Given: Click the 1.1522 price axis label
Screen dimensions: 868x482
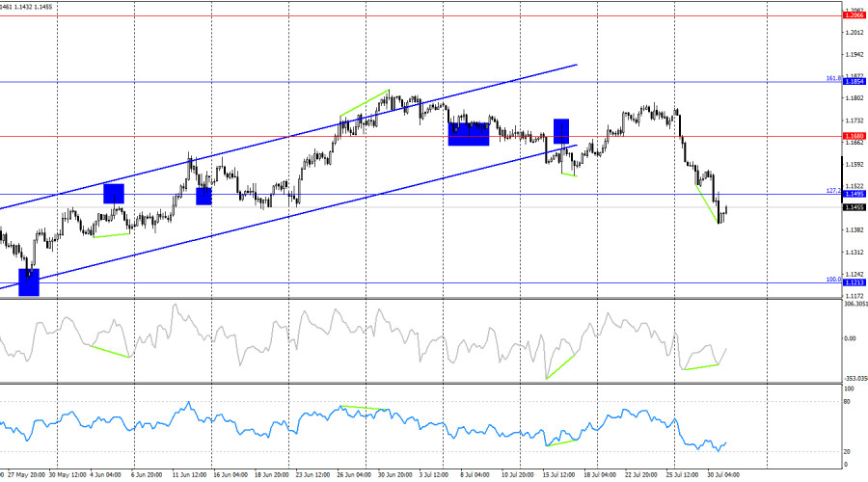Looking at the screenshot, I should (x=854, y=186).
